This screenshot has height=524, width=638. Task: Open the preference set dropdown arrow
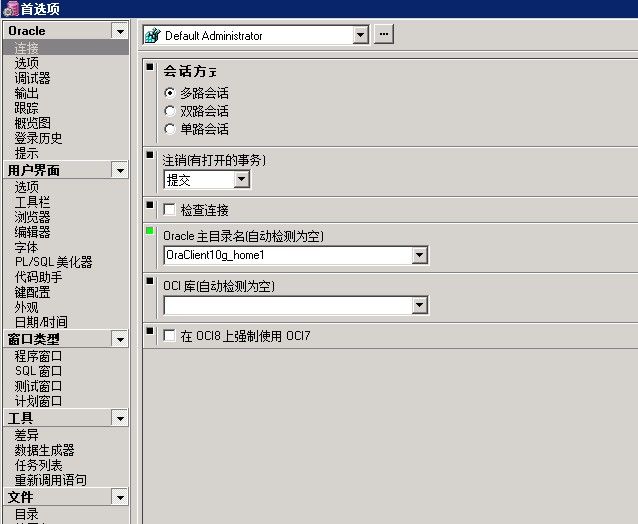coord(360,35)
